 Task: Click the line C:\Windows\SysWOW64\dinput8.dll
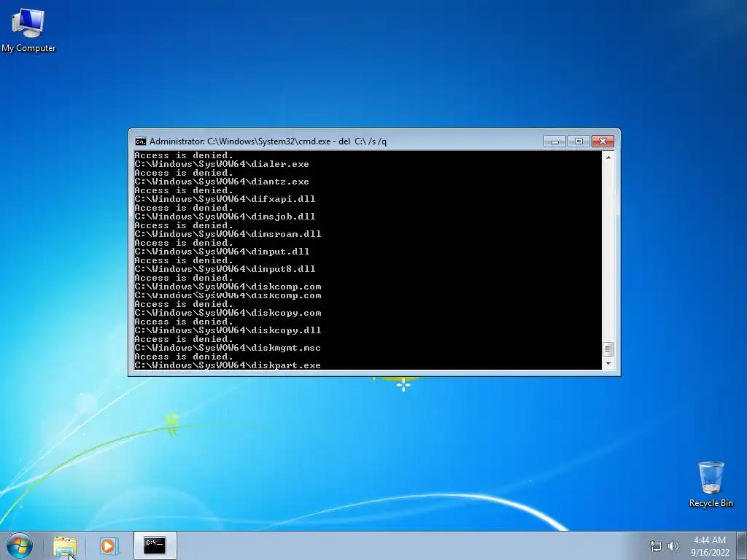pyautogui.click(x=225, y=269)
